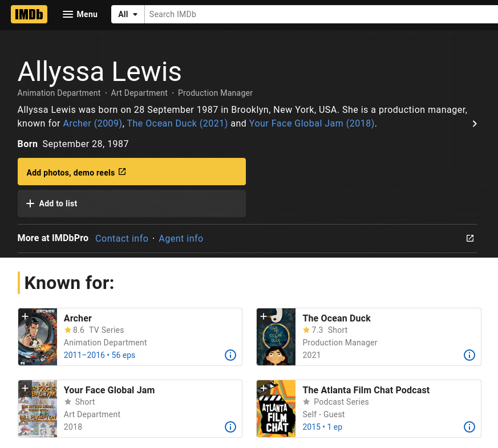498x448 pixels.
Task: Click Add photos, demo reels button
Action: 131,172
